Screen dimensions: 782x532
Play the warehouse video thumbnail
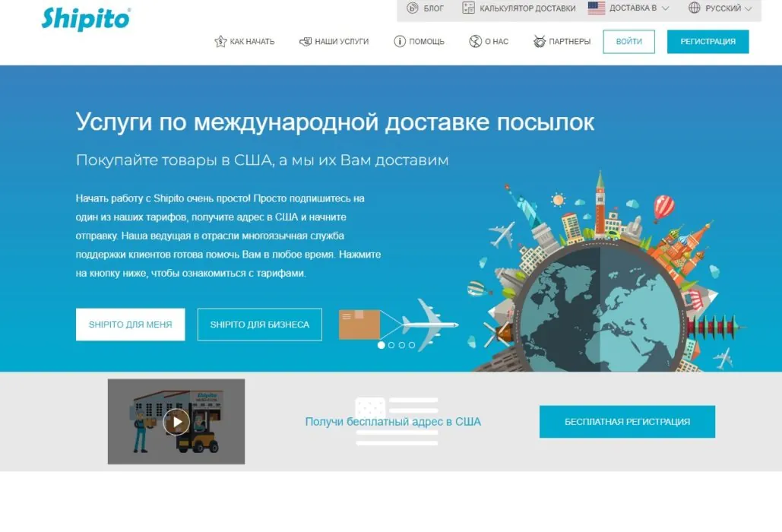[176, 420]
